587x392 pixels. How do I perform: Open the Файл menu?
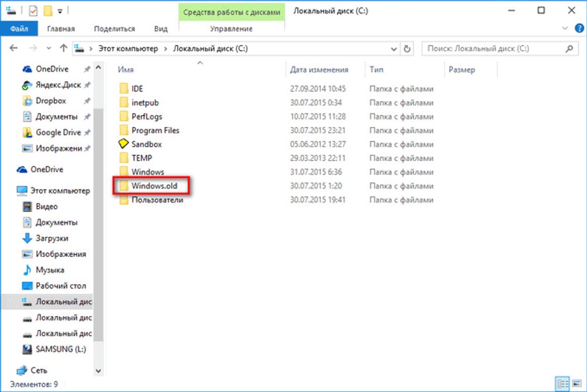click(19, 28)
